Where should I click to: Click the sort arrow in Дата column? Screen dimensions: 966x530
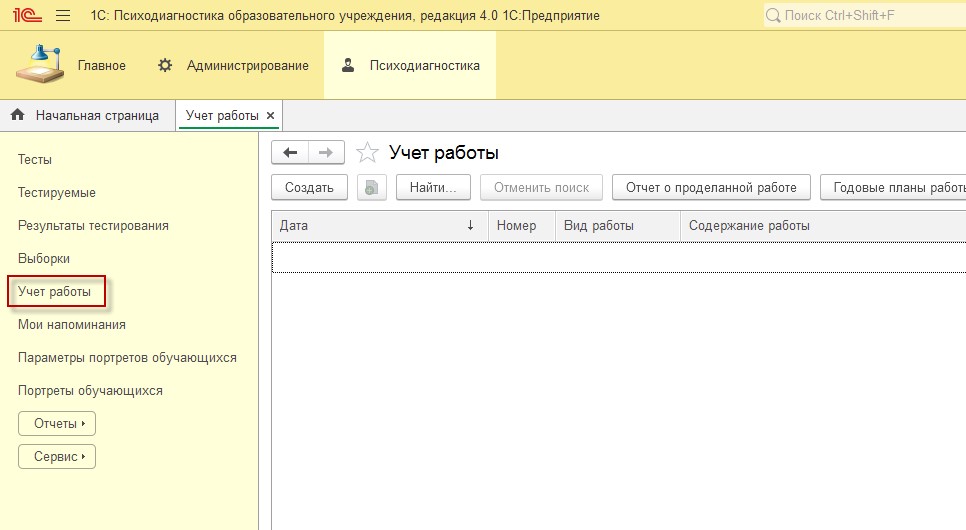tap(470, 226)
